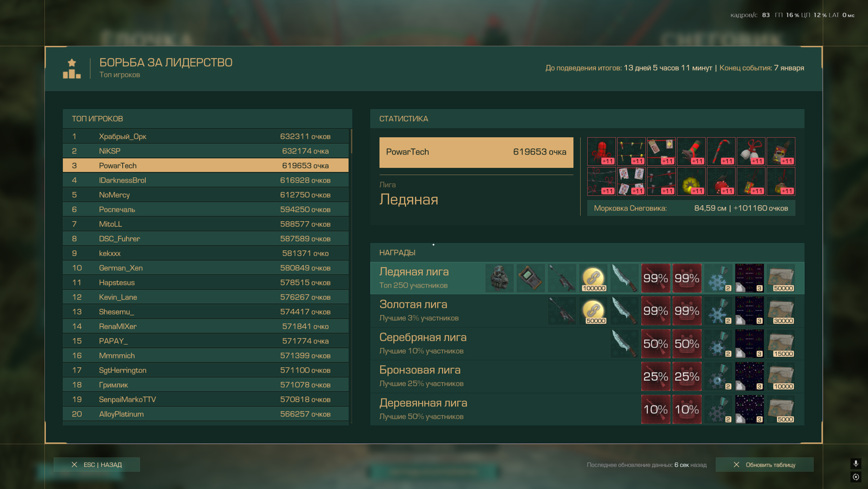Select player row Гримлик

206,385
